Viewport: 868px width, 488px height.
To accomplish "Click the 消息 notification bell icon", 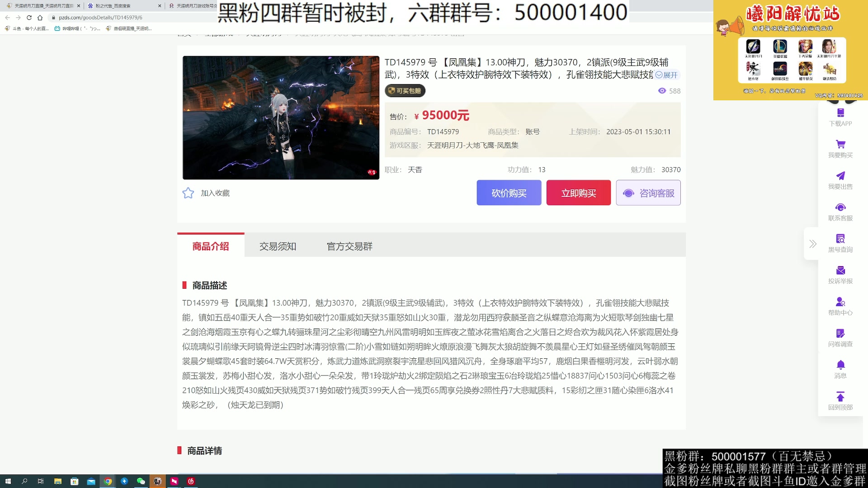I will [x=840, y=368].
